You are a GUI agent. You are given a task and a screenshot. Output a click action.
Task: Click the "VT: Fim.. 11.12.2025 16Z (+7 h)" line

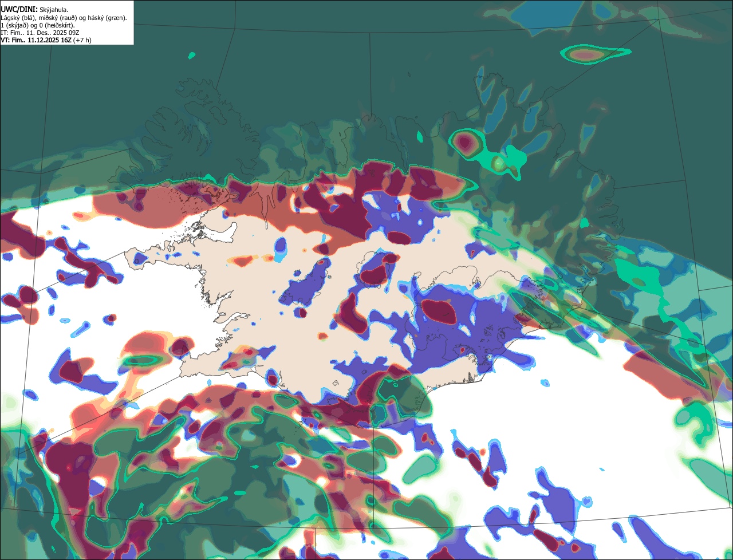pyautogui.click(x=46, y=40)
